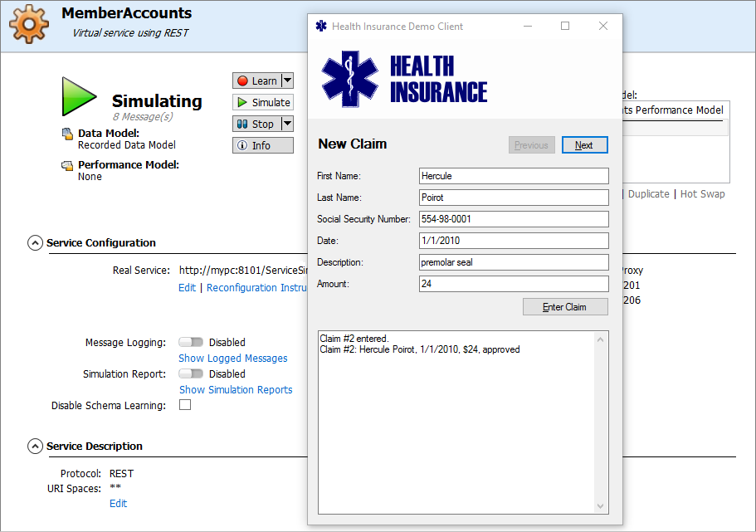Click the Enter Claim button
This screenshot has height=532, width=756.
(x=565, y=307)
